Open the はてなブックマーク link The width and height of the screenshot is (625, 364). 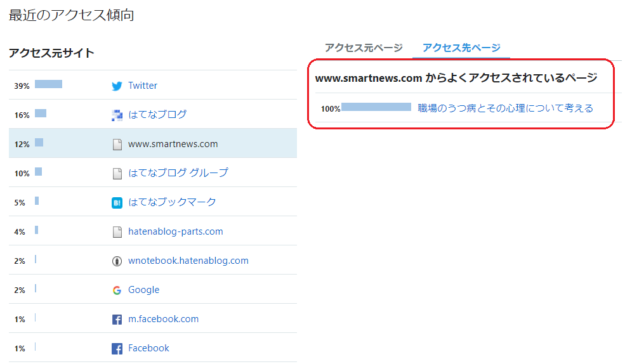click(x=172, y=202)
